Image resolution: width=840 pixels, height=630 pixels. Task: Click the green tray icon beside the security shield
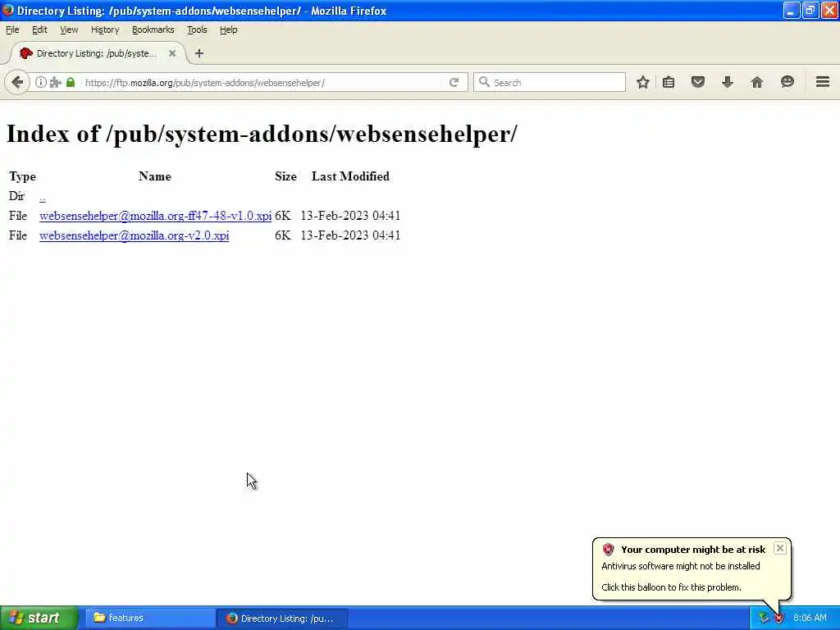point(764,619)
